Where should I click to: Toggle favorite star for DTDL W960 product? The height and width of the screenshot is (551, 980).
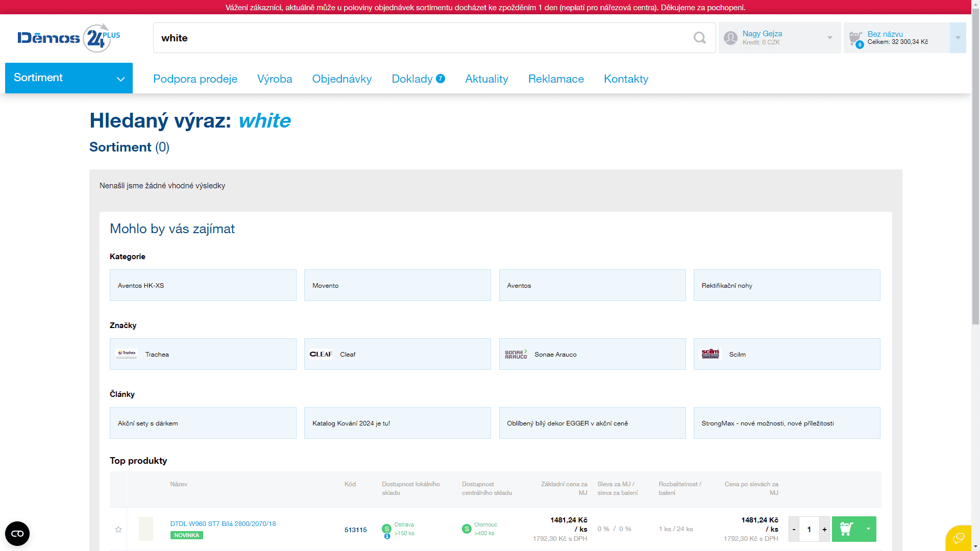point(118,530)
